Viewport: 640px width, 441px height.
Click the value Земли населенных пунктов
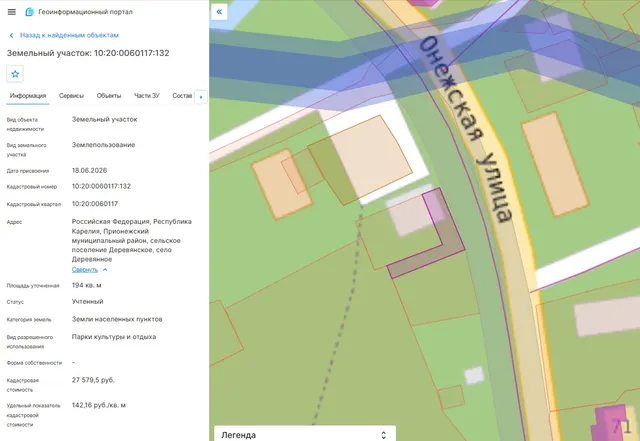117,319
